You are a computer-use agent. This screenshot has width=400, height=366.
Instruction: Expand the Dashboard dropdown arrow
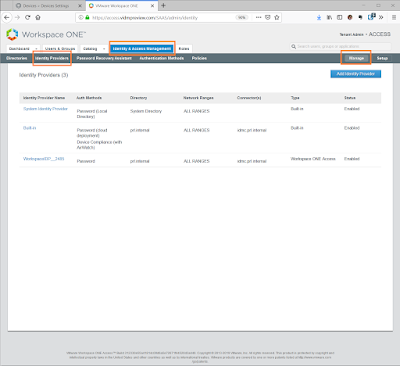(37, 49)
